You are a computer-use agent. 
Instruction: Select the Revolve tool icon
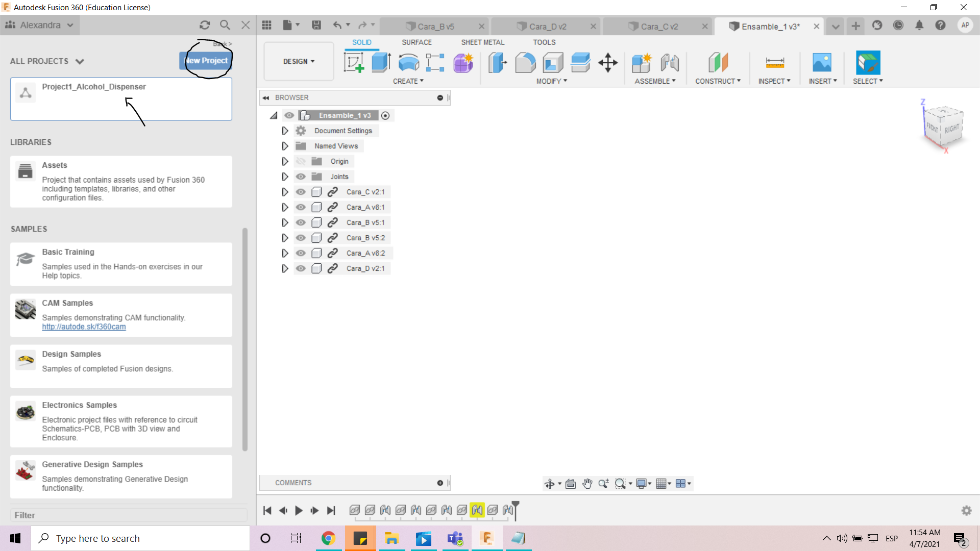(408, 63)
